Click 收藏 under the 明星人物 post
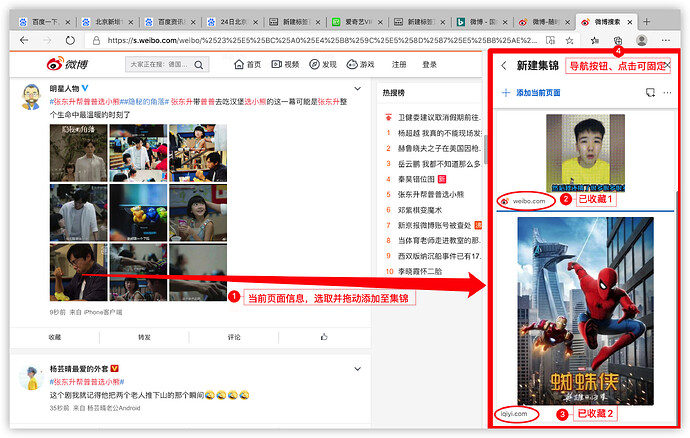690x438 pixels. pyautogui.click(x=55, y=337)
